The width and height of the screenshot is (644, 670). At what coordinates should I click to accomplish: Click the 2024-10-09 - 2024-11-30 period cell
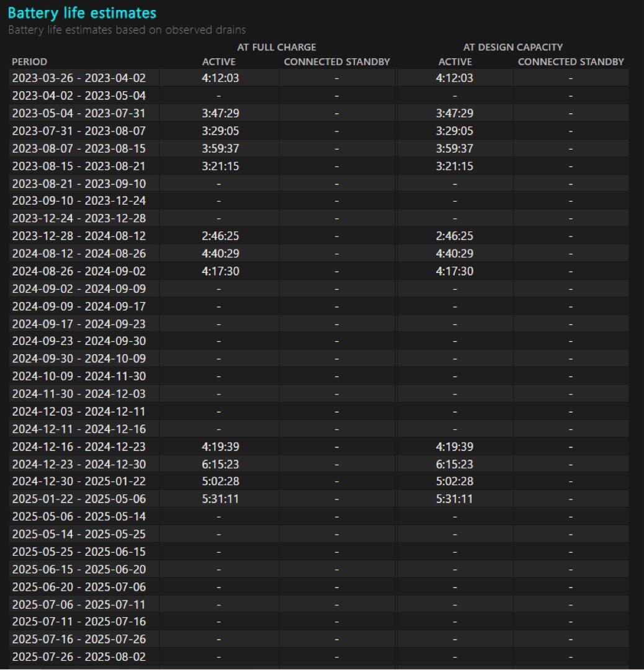tap(79, 376)
